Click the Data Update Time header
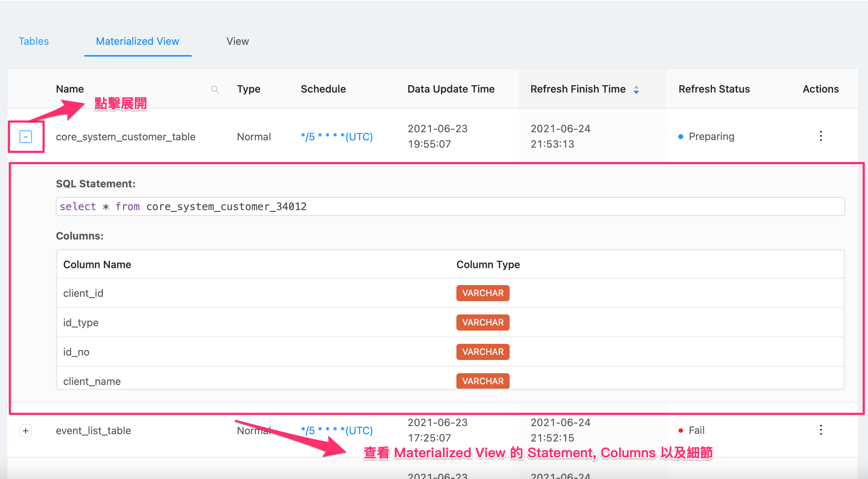868x479 pixels. [451, 89]
